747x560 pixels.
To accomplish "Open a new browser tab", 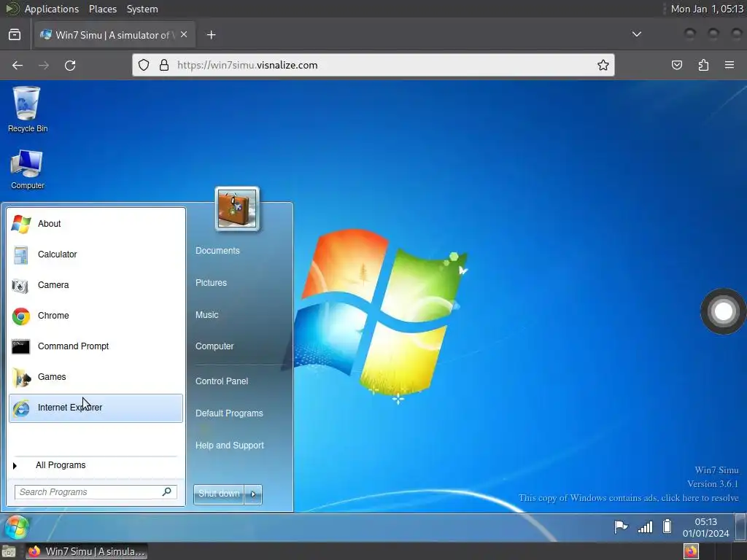I will (x=211, y=35).
